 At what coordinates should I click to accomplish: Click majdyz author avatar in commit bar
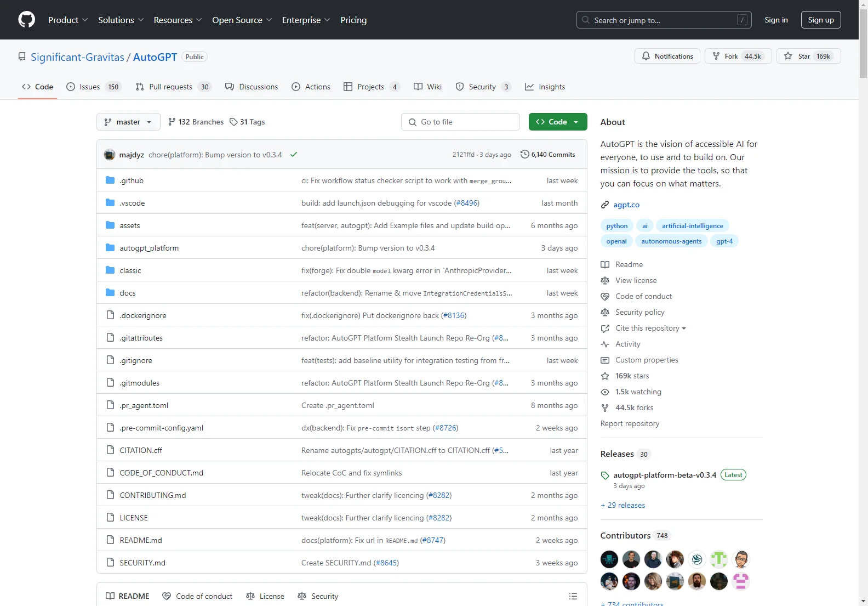point(110,155)
